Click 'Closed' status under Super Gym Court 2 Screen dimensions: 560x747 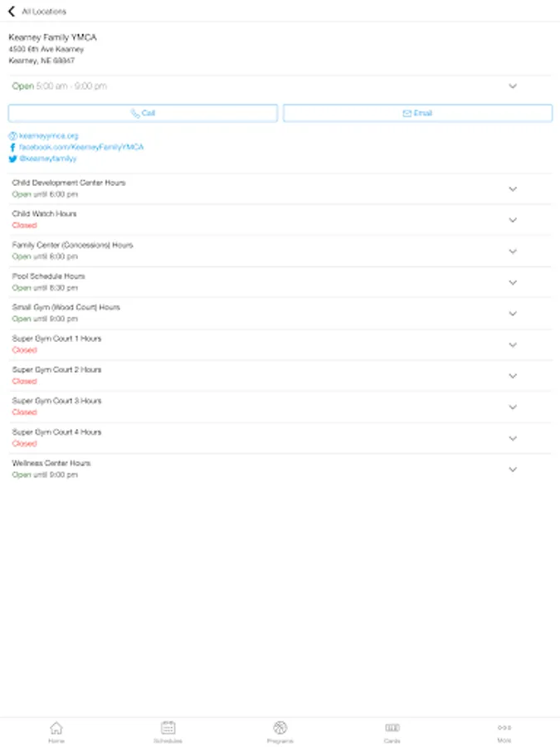(x=24, y=381)
